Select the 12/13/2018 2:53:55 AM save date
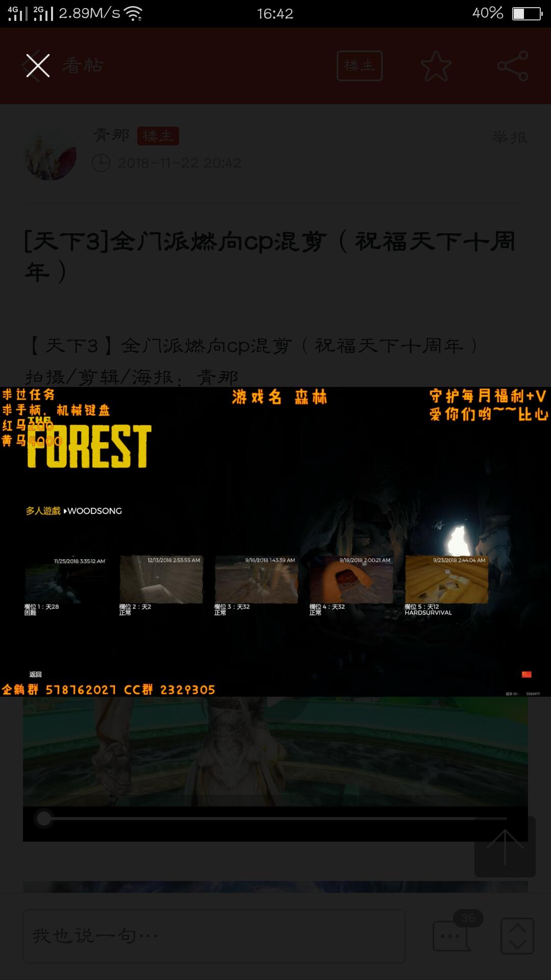Viewport: 551px width, 980px height. (x=174, y=560)
